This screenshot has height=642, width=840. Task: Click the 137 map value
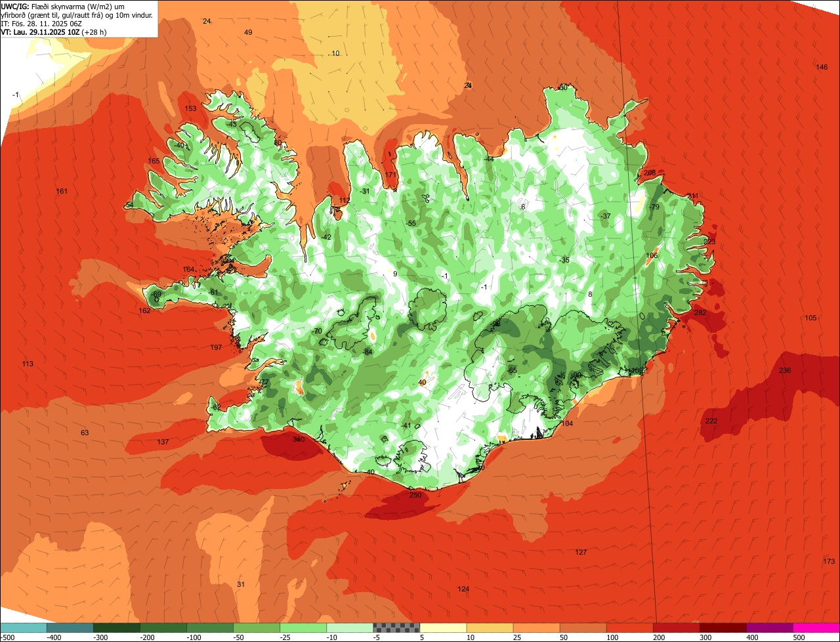(163, 442)
